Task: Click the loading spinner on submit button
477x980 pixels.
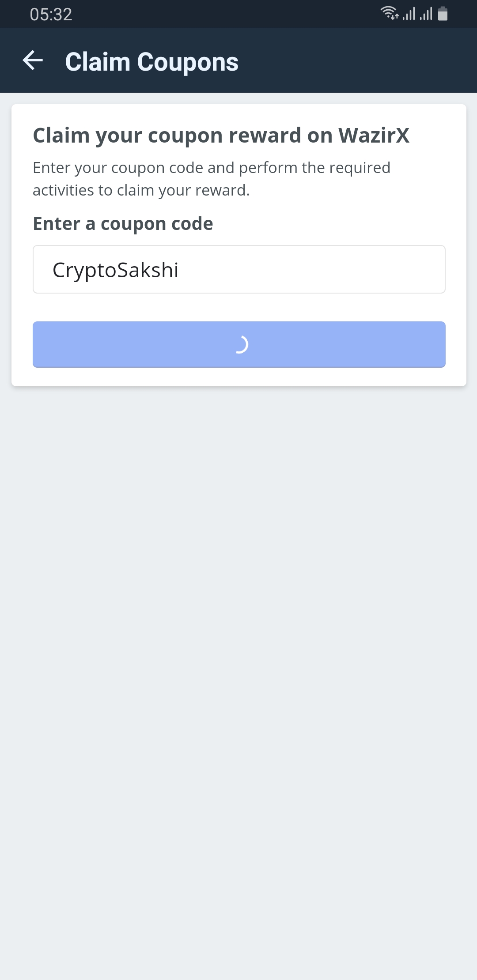Action: (241, 344)
